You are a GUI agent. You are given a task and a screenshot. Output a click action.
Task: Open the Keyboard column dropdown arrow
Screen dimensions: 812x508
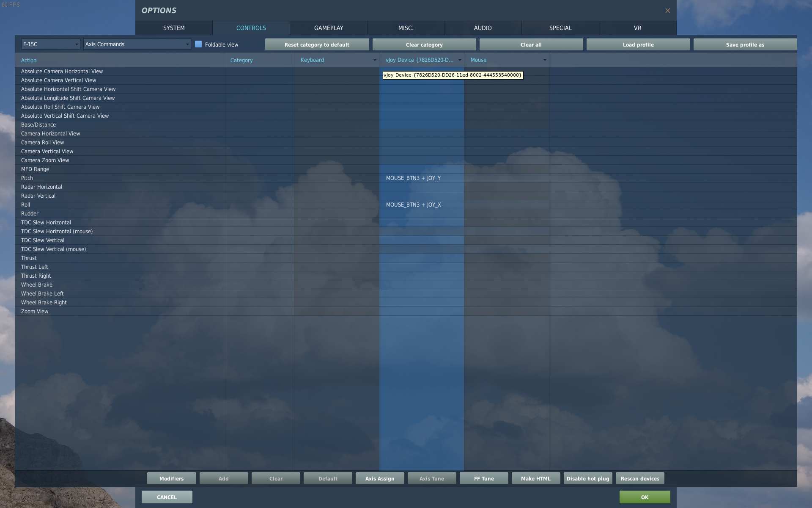[375, 60]
